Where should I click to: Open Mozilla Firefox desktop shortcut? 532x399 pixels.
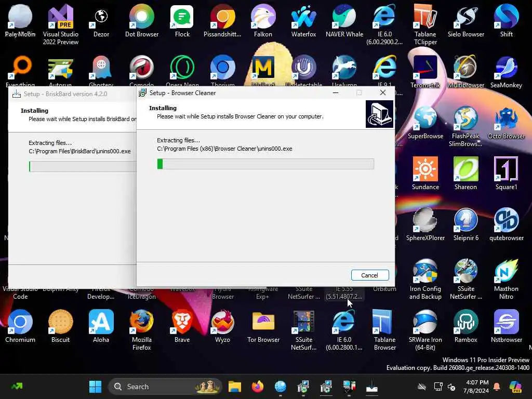142,330
